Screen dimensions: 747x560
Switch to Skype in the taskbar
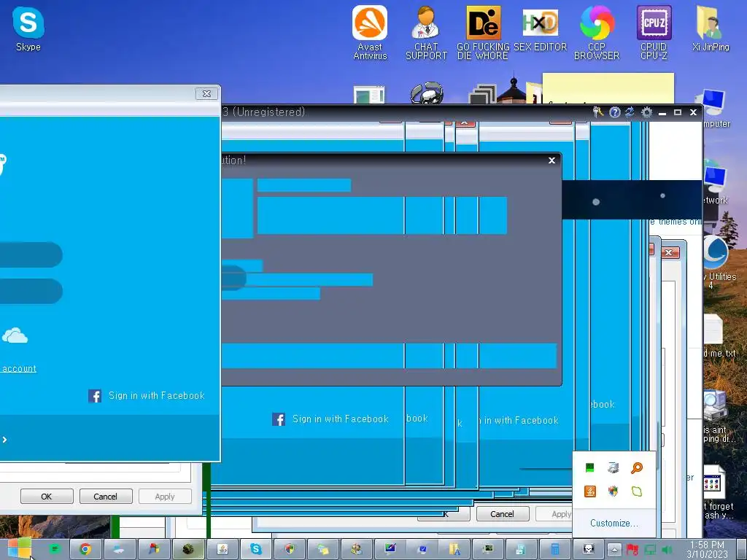(256, 549)
